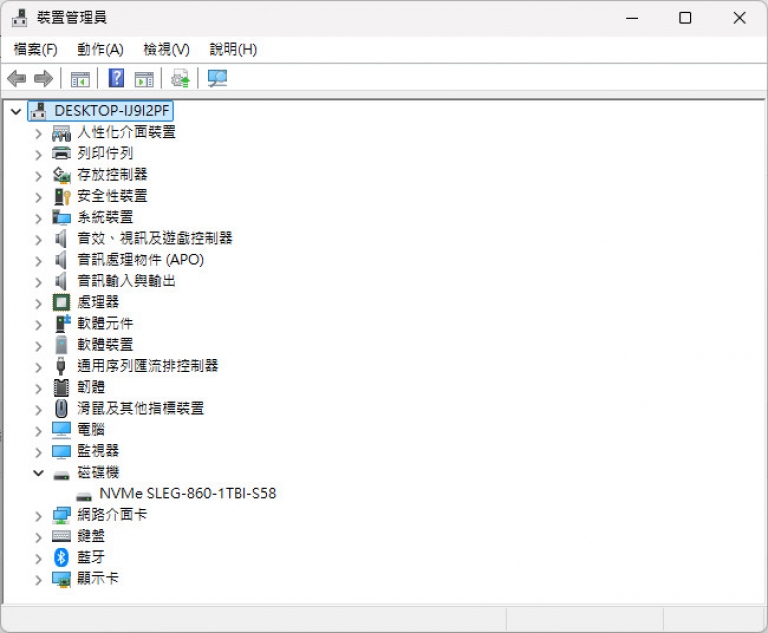Select the 電腦 tree row
Image resolution: width=768 pixels, height=633 pixels.
click(91, 429)
